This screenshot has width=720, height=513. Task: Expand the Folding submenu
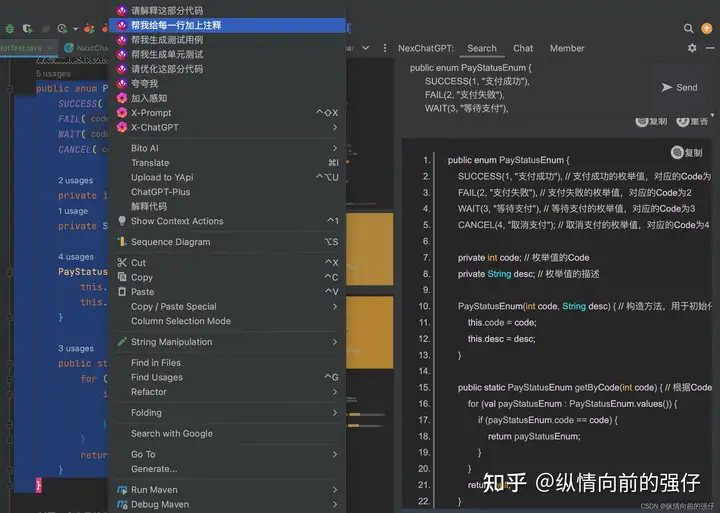point(227,412)
